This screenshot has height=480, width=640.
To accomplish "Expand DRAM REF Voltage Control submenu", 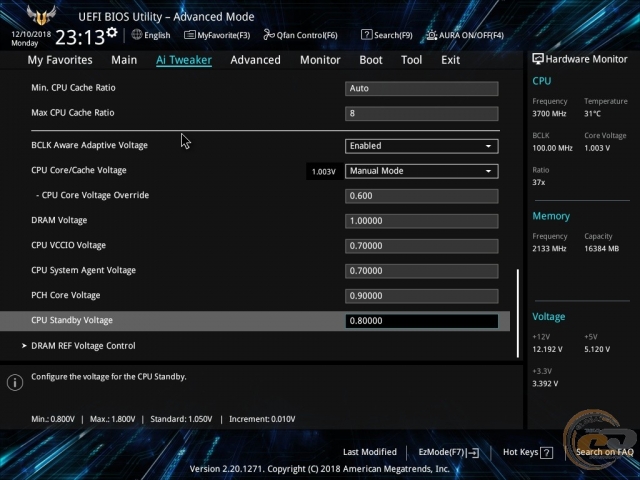I will point(83,346).
